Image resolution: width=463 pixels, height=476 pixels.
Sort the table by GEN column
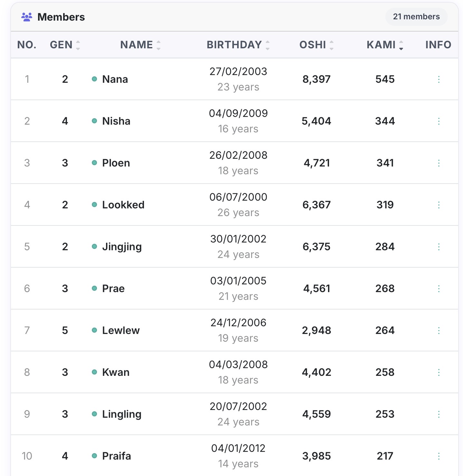coord(65,45)
